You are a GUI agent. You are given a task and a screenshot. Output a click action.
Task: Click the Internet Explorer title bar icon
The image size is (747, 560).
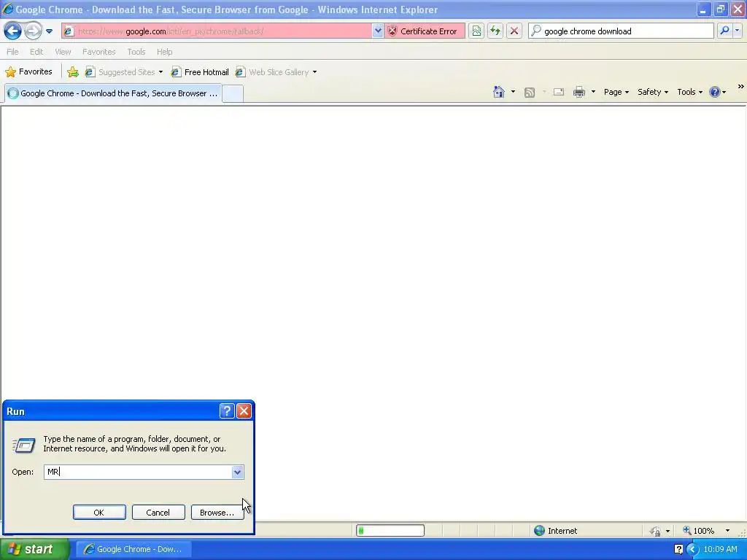tap(7, 9)
